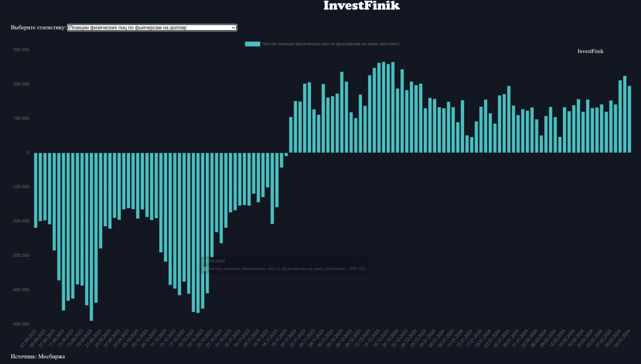Click the 0 y-axis label
The height and width of the screenshot is (364, 641).
pos(28,153)
